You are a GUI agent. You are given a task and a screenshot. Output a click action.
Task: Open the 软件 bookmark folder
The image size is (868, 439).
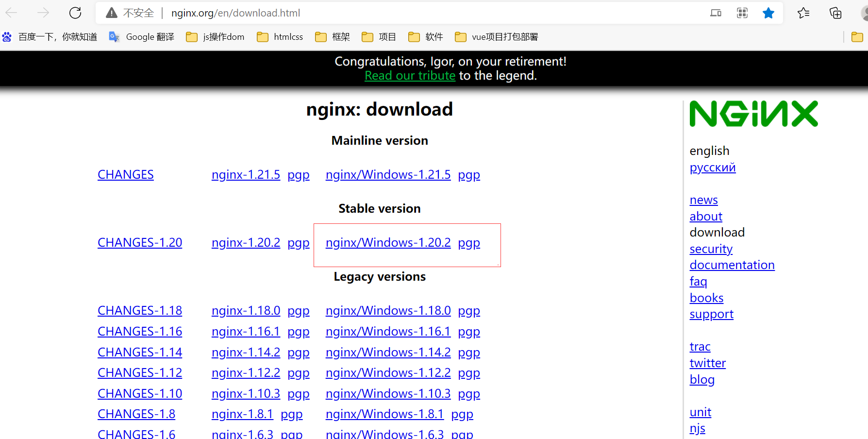point(426,37)
